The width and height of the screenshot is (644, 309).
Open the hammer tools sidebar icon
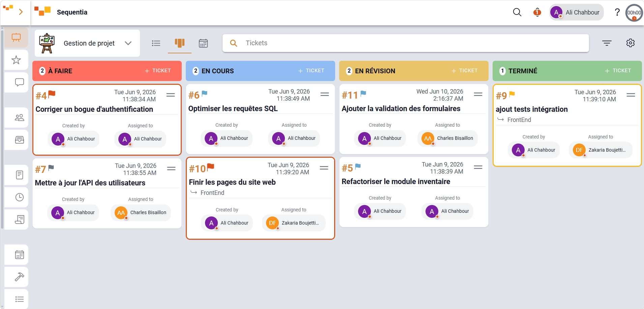(19, 277)
